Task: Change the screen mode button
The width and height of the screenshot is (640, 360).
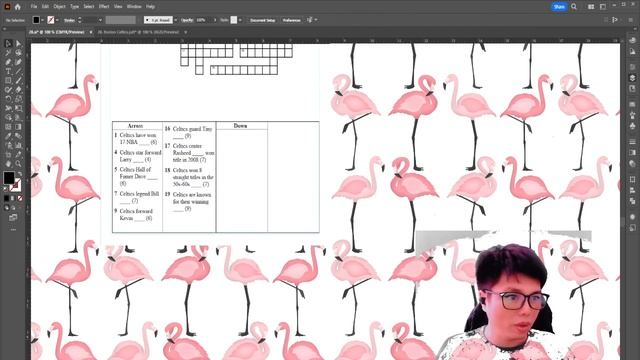Action: 13,218
